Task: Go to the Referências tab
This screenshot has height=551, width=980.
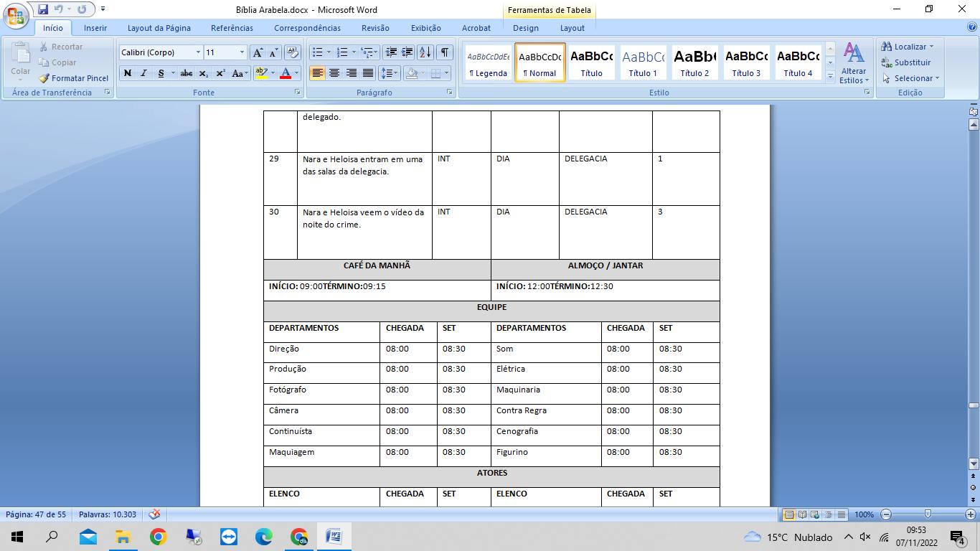Action: pos(232,28)
